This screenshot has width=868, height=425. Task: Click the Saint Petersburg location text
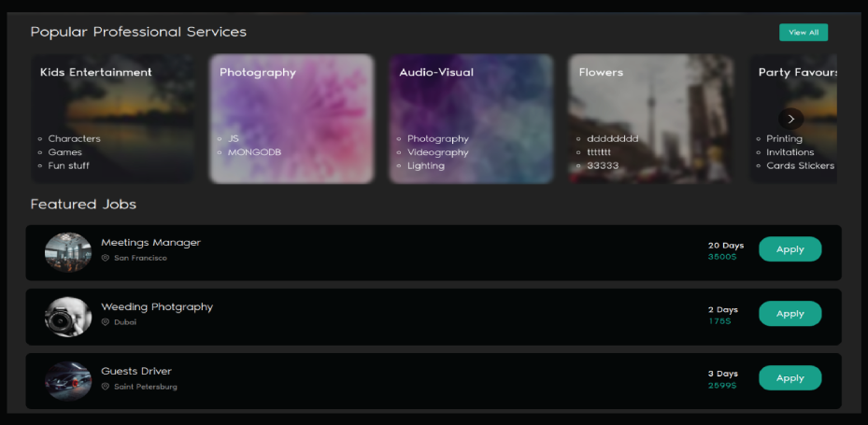pos(146,387)
